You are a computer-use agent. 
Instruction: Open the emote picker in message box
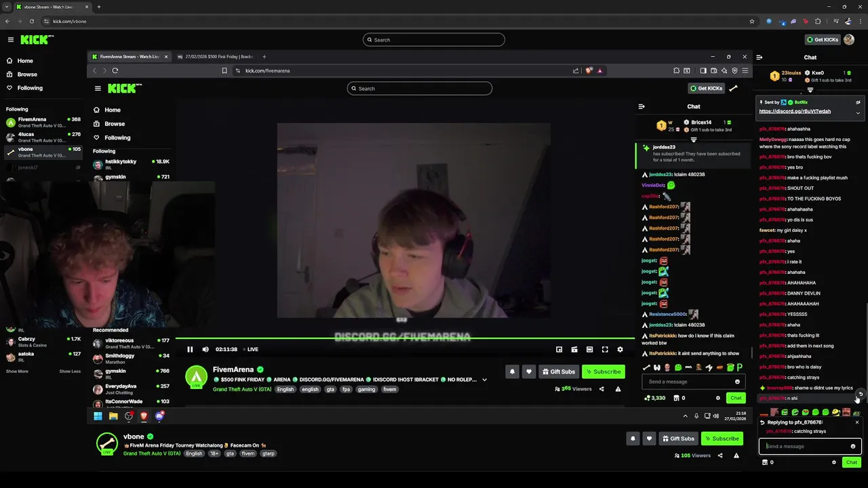click(853, 446)
